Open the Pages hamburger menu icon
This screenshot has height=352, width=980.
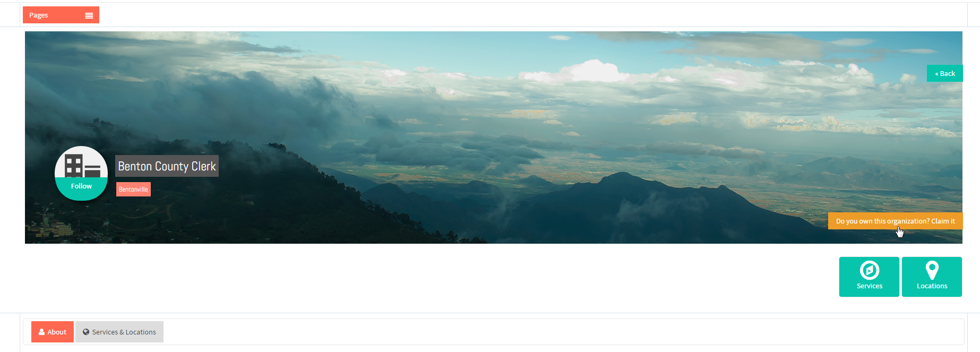89,15
